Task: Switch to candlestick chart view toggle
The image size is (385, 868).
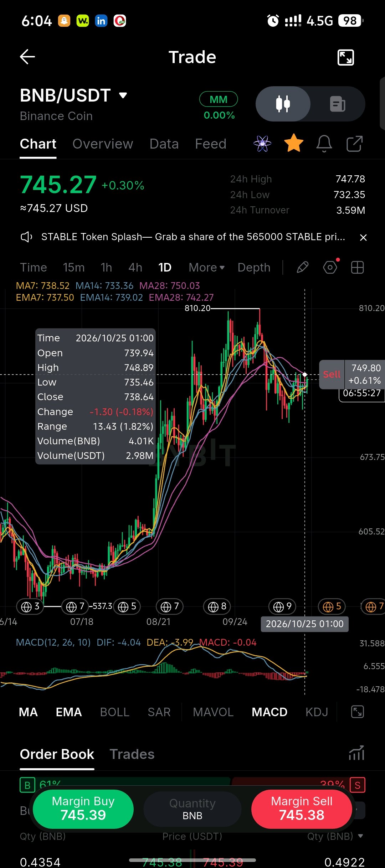Action: 283,104
